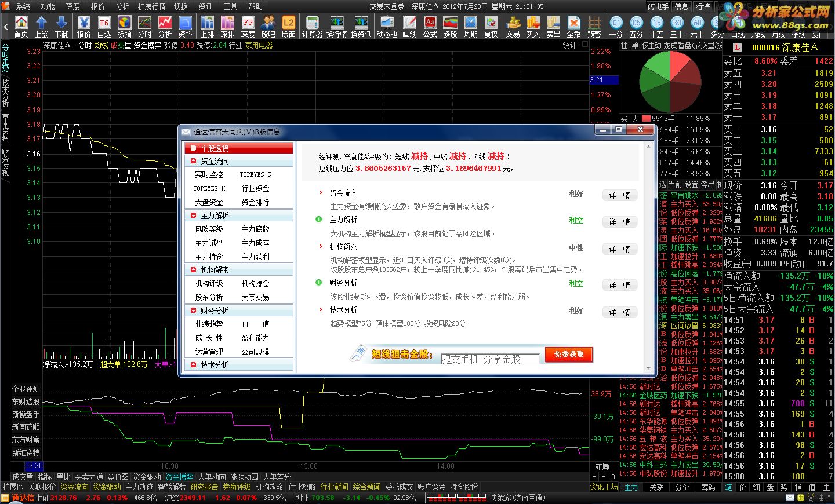The image size is (835, 504).
Task: Open the 版面 L2 layout icon
Action: 289,26
